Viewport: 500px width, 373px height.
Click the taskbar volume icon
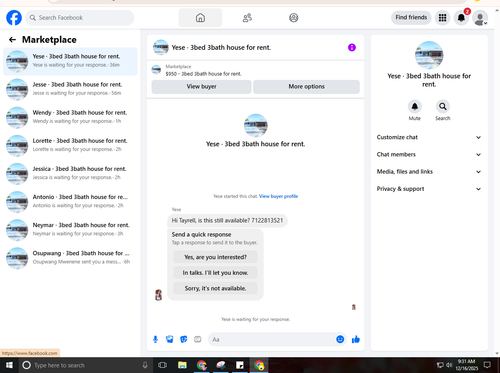click(449, 365)
